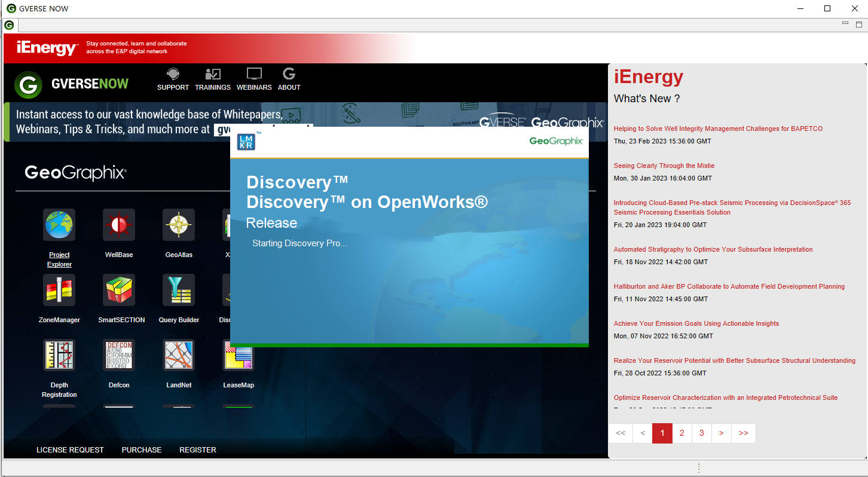Click the iEnergy logo in red banner

(47, 48)
